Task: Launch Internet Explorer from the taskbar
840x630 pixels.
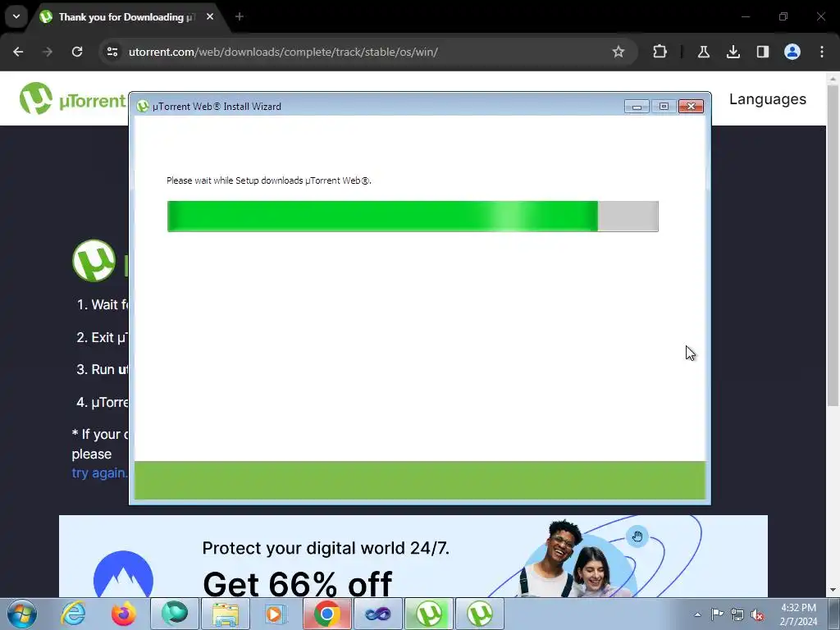Action: pyautogui.click(x=73, y=614)
